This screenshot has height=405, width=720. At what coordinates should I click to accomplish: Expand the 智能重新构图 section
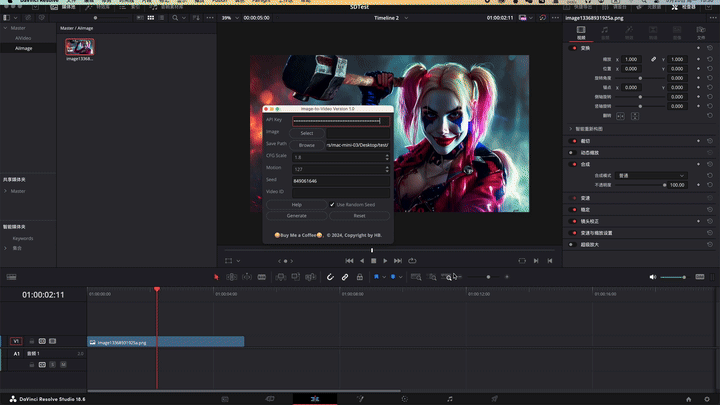(x=570, y=129)
